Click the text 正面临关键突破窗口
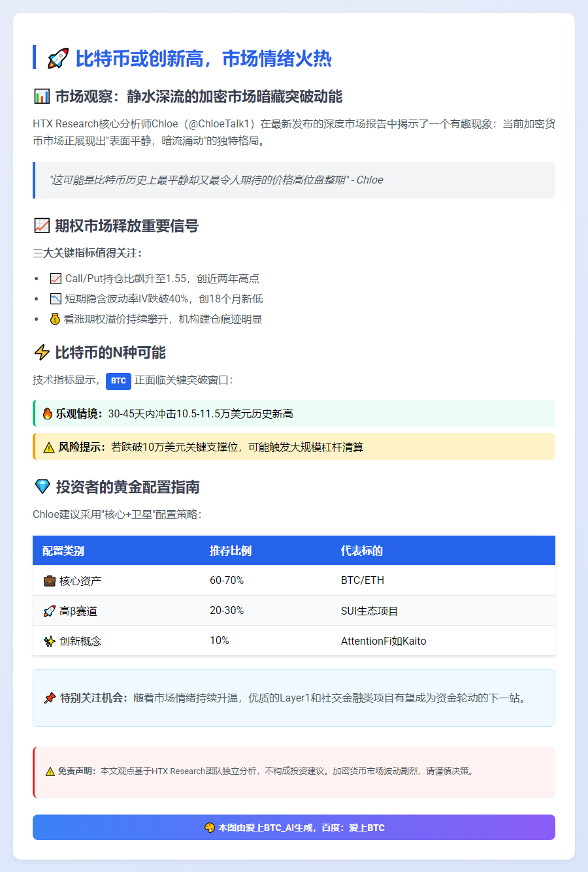This screenshot has width=588, height=872. pos(184,380)
